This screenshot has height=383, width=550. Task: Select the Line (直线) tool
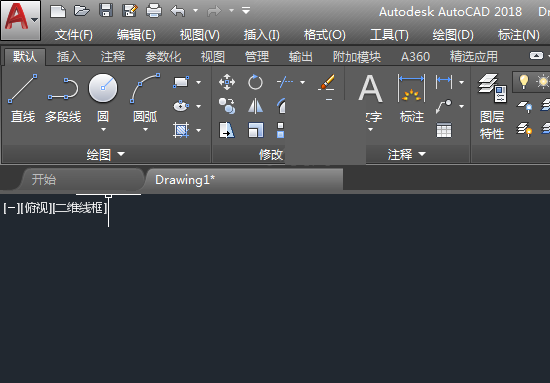coord(23,98)
